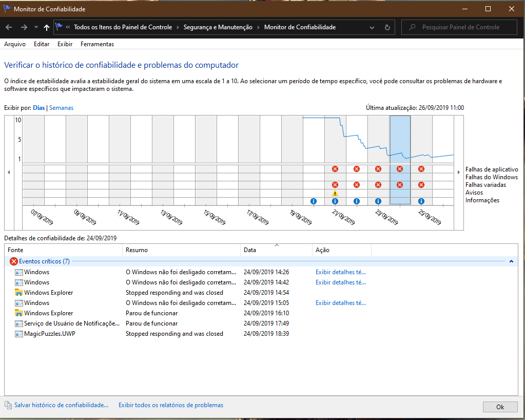Open the Exibir menu
The height and width of the screenshot is (420, 525).
[x=65, y=44]
